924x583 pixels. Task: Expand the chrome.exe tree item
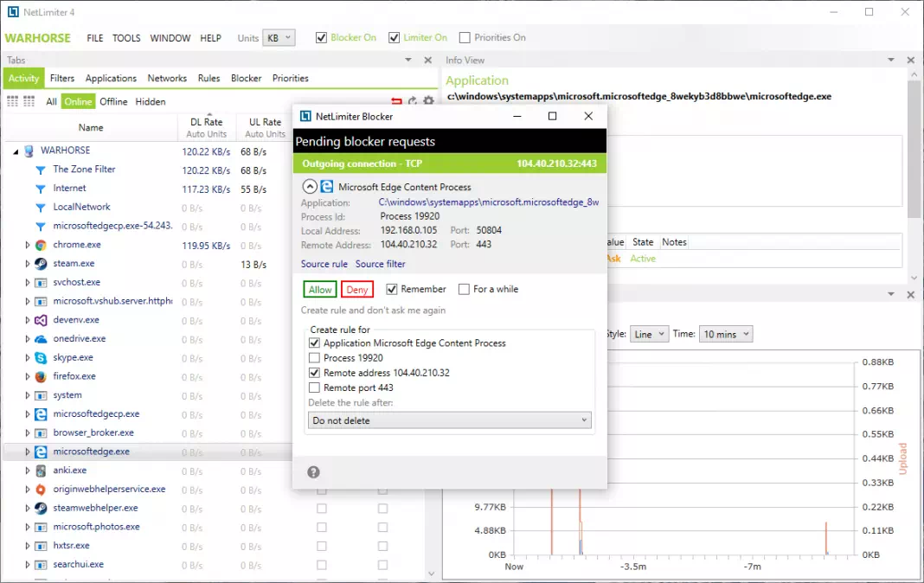(x=27, y=245)
